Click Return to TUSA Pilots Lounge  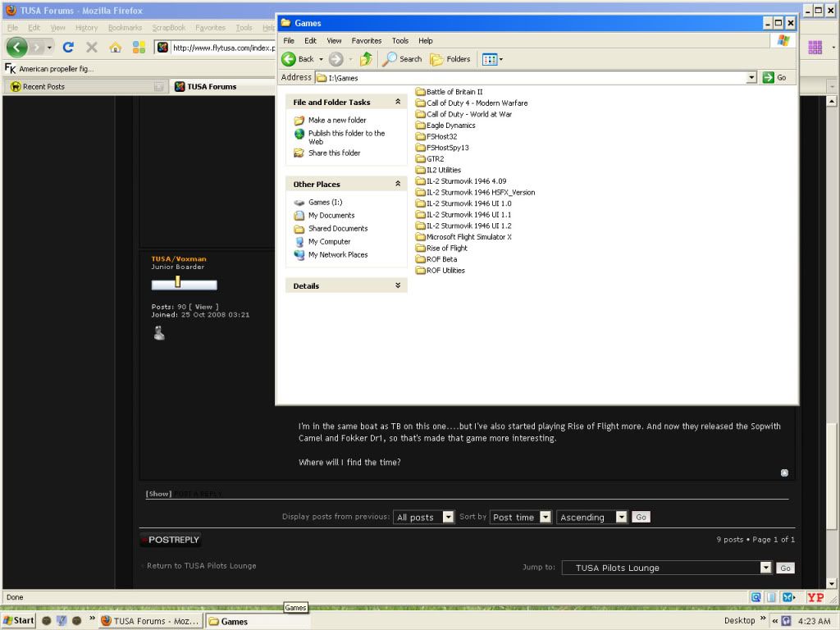point(202,566)
